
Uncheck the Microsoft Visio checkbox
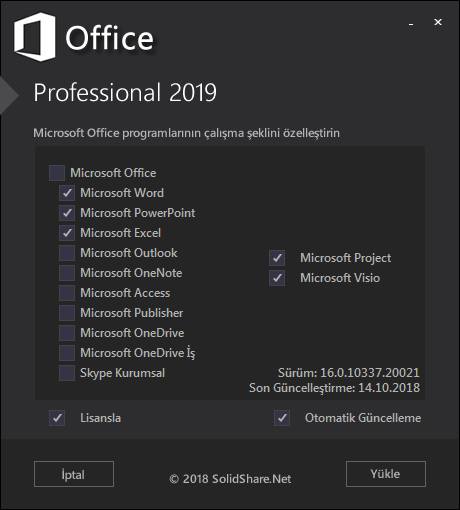point(277,278)
